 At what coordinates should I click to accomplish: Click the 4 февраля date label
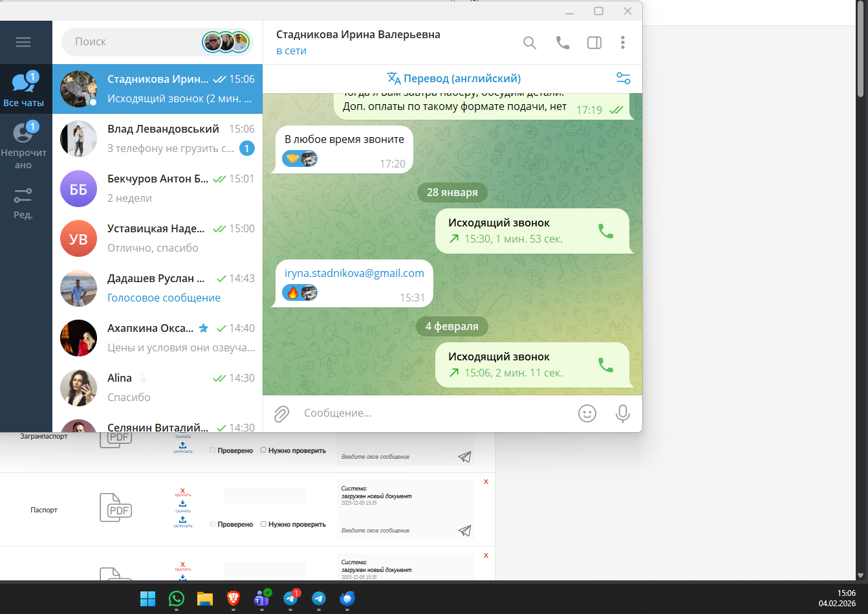click(x=452, y=326)
